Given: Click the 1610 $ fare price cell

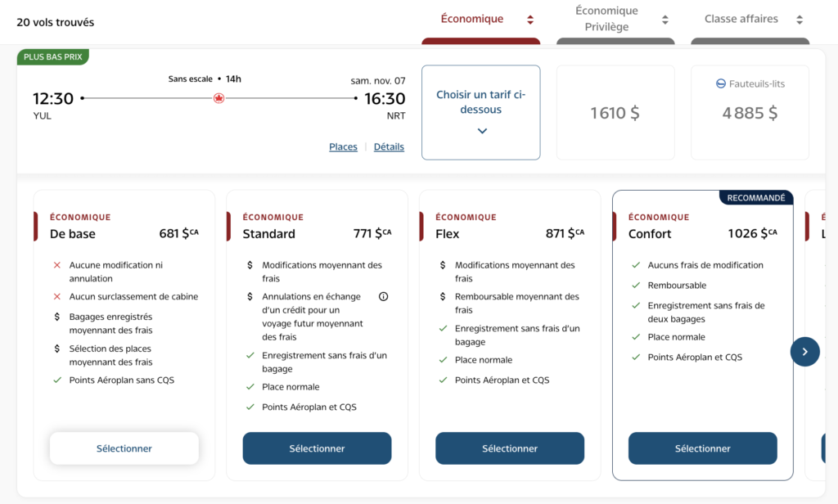Looking at the screenshot, I should (x=615, y=112).
